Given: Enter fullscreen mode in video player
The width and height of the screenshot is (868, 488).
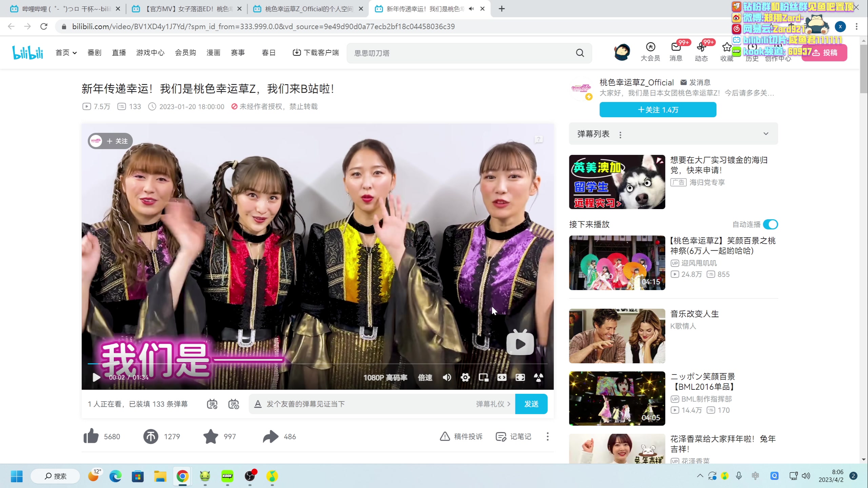Looking at the screenshot, I should (520, 377).
